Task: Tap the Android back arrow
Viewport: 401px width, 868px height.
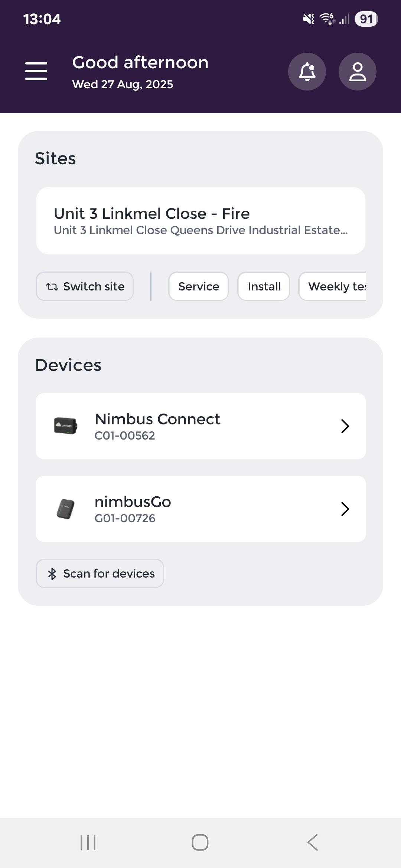Action: click(x=313, y=842)
